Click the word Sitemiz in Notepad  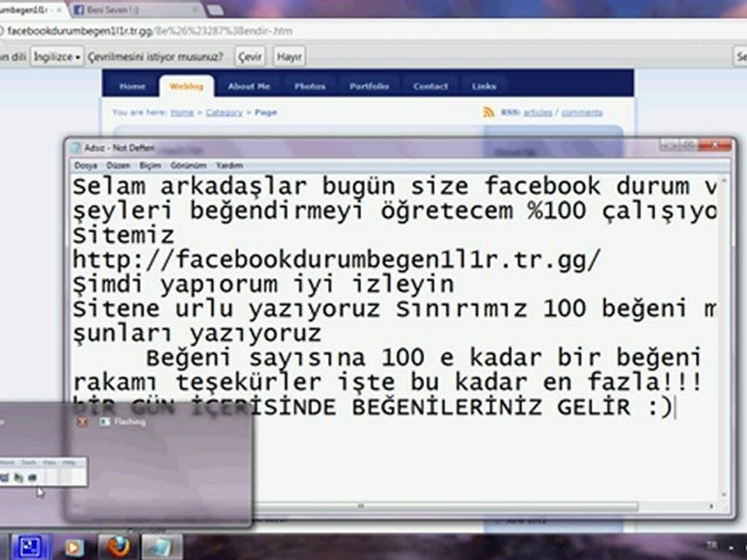tap(124, 236)
